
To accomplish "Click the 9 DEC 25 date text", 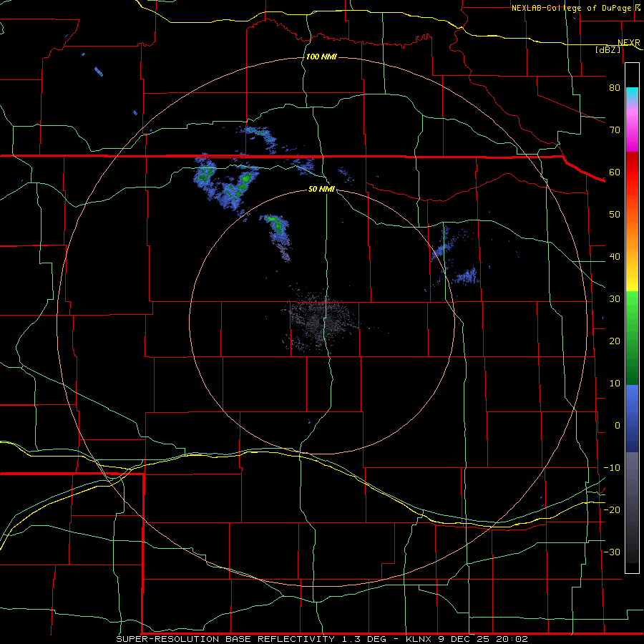I will [x=464, y=639].
